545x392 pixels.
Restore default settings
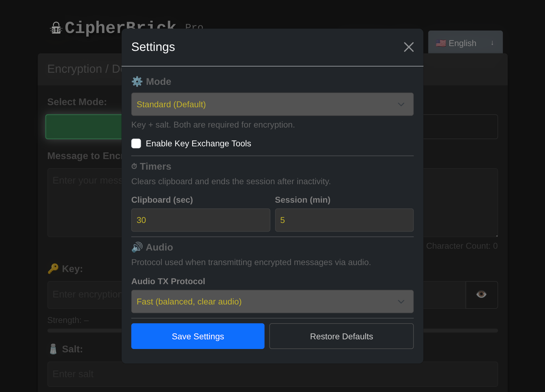341,336
